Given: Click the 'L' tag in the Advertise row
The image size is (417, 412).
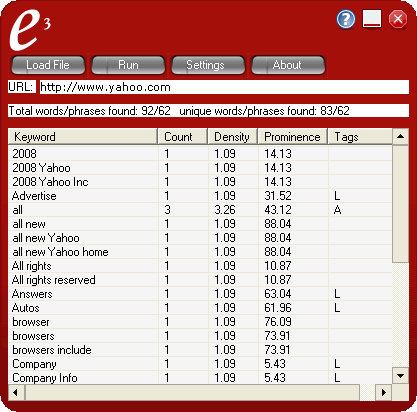Looking at the screenshot, I should 337,196.
